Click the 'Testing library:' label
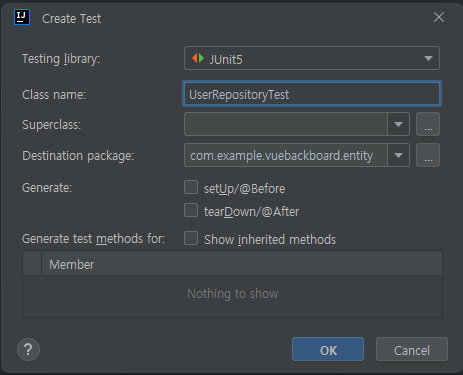The width and height of the screenshot is (463, 375). [61, 59]
